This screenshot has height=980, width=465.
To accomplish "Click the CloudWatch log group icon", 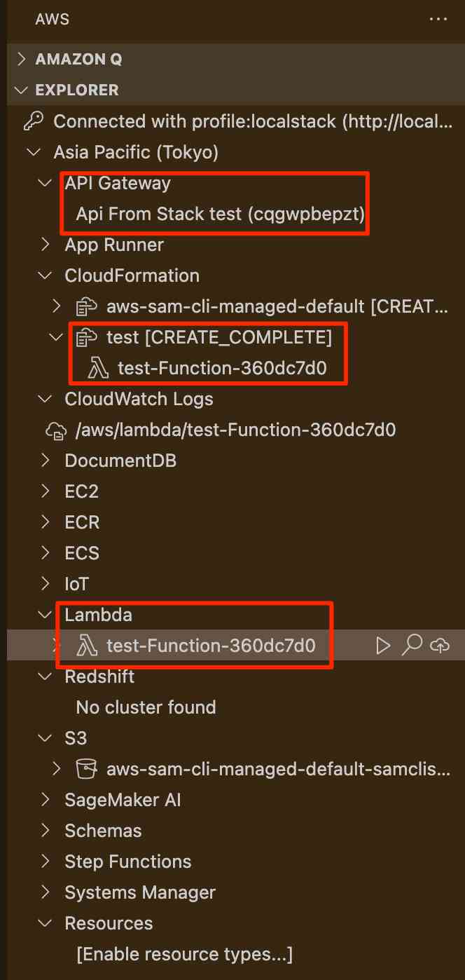I will tap(55, 430).
